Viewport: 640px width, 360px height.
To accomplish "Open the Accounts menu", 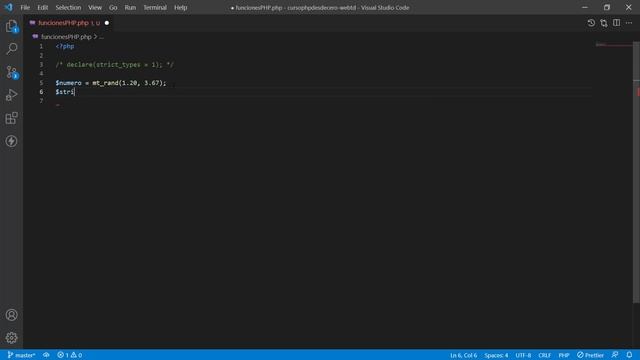I will (x=11, y=315).
